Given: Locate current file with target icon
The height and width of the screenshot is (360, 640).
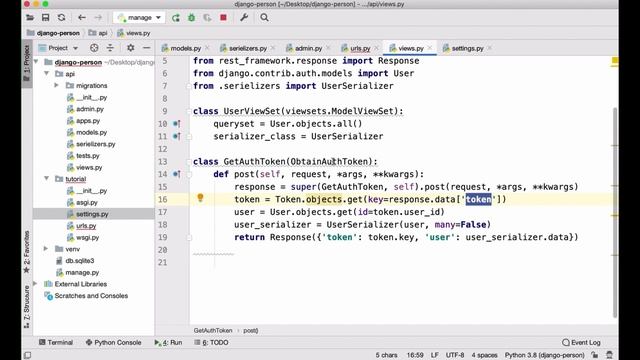Looking at the screenshot, I should pos(94,48).
